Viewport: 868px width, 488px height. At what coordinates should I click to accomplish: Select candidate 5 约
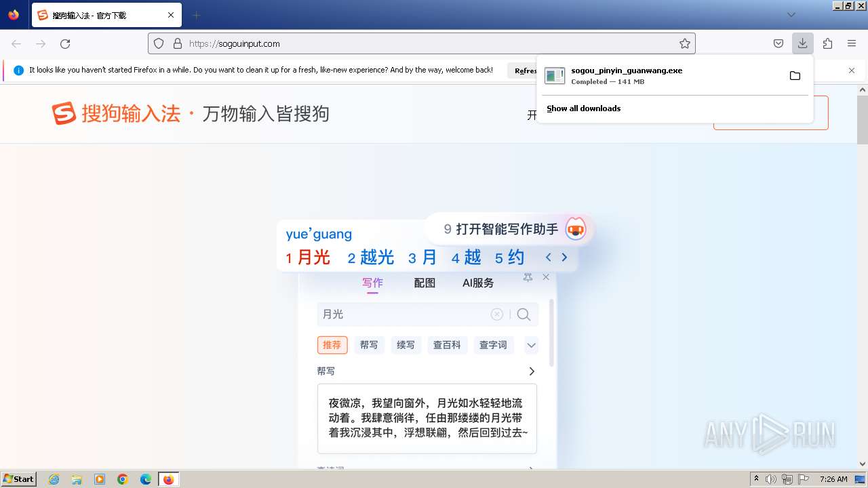click(x=509, y=258)
